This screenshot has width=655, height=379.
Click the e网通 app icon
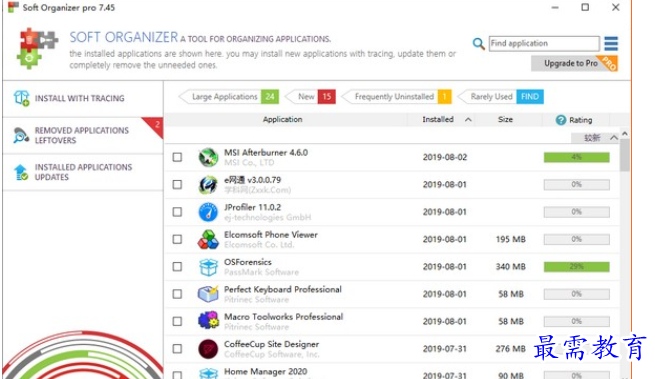(x=208, y=185)
